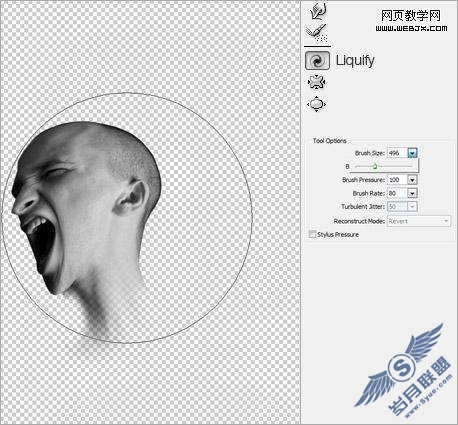Click the Turbulent Jitter value field
The height and width of the screenshot is (425, 458).
[x=397, y=207]
